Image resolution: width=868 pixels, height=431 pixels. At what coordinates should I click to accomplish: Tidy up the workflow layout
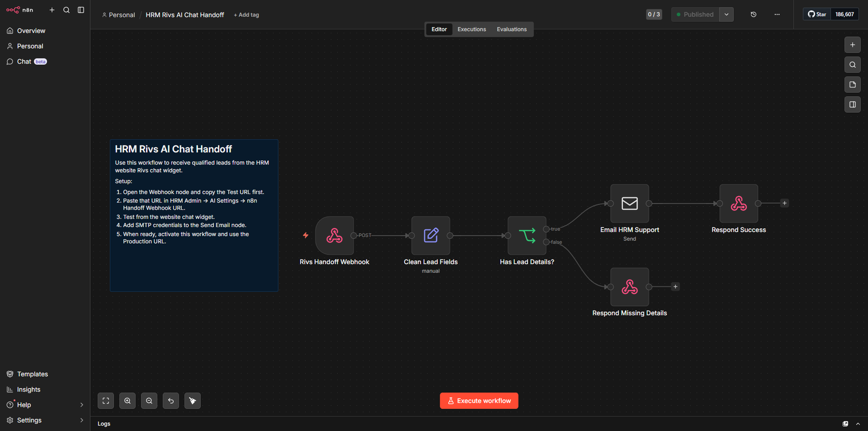pos(193,401)
